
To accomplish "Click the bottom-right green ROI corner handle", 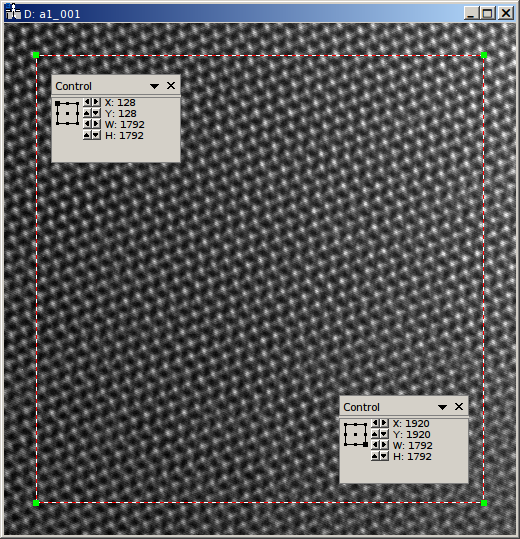I will (x=484, y=503).
